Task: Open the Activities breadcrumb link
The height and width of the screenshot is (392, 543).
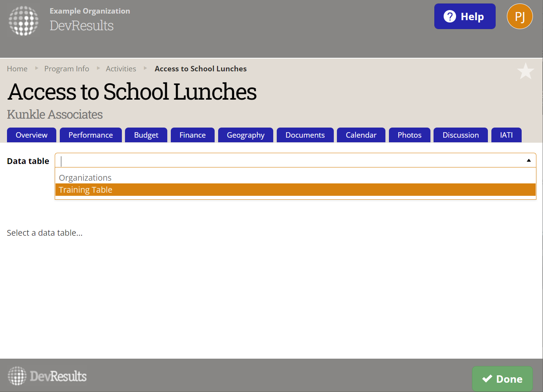Action: [121, 69]
